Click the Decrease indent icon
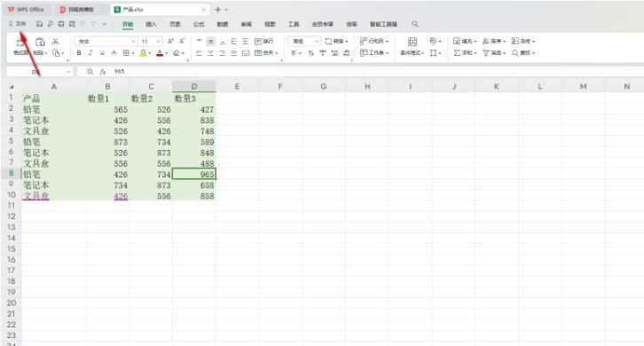This screenshot has height=346, width=644. coord(234,41)
